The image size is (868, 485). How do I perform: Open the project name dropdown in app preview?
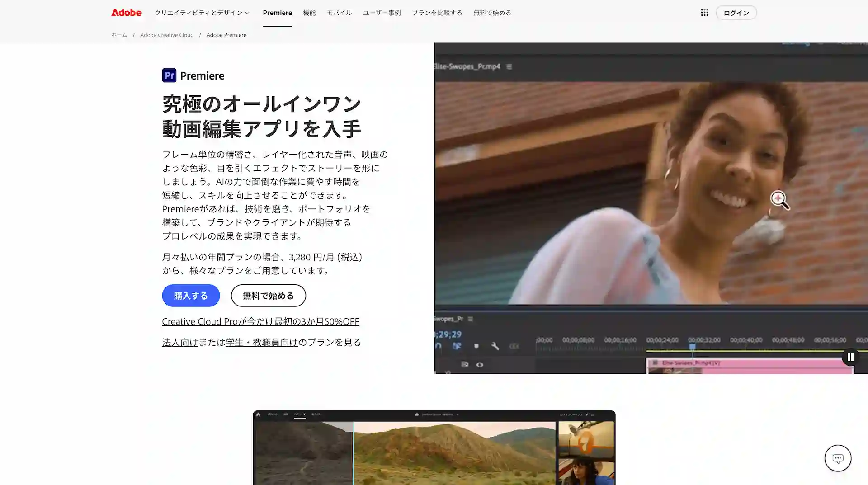pos(457,414)
